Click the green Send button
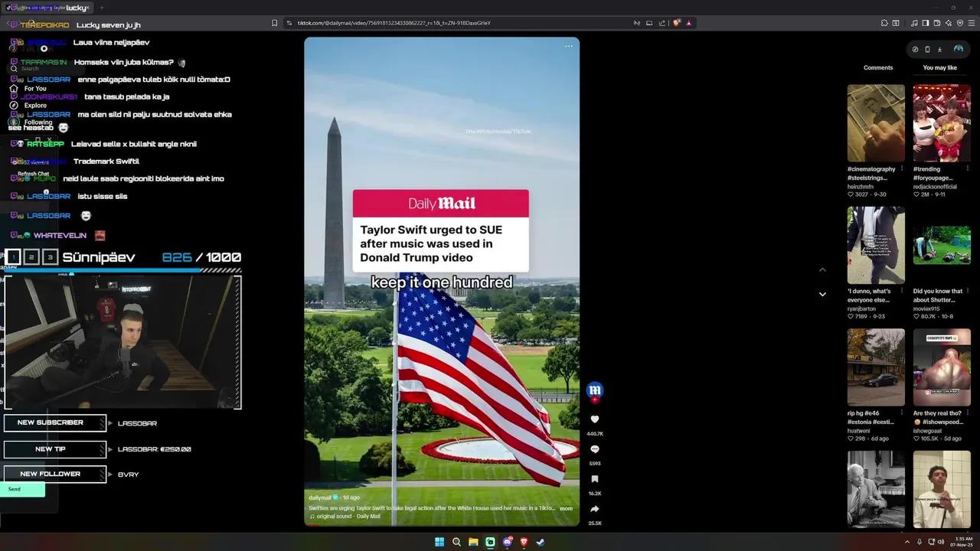This screenshot has width=980, height=551. (x=22, y=489)
